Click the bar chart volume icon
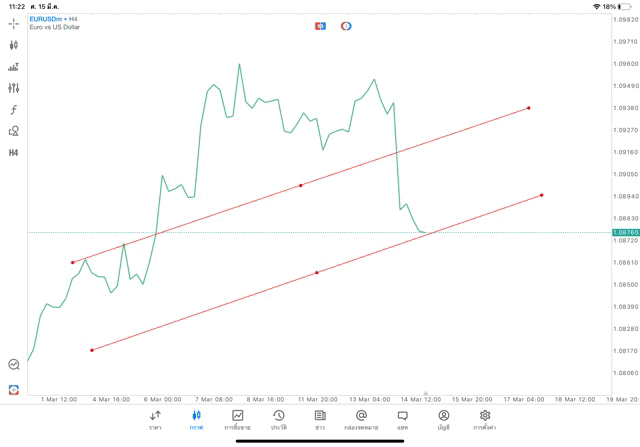The height and width of the screenshot is (447, 640). [14, 67]
